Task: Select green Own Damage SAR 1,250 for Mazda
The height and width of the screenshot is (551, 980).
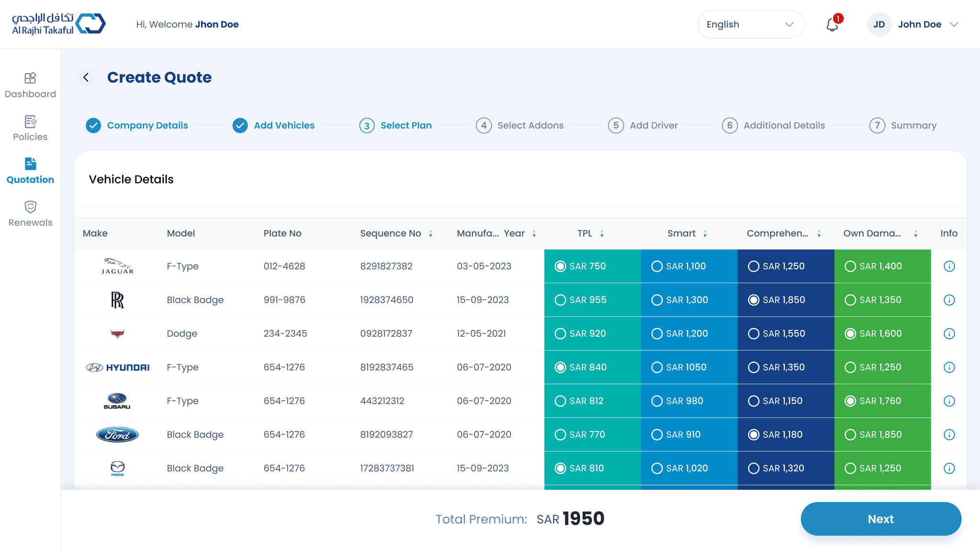Action: click(850, 468)
